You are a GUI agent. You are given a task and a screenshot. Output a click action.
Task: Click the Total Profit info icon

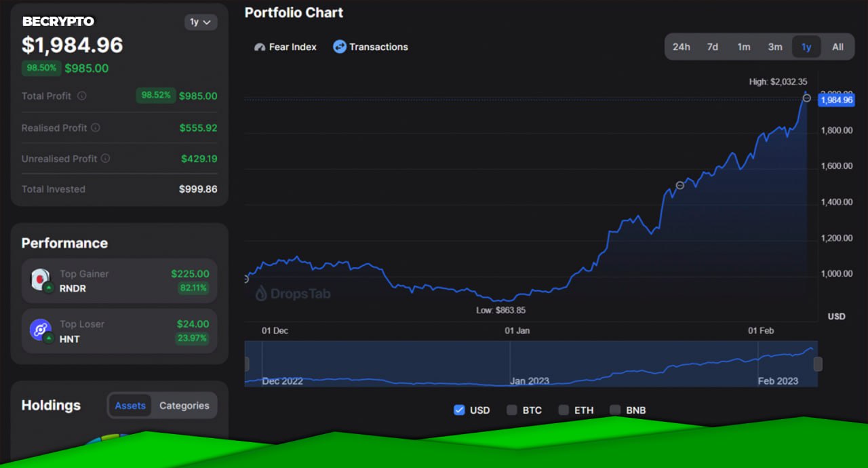tap(82, 96)
